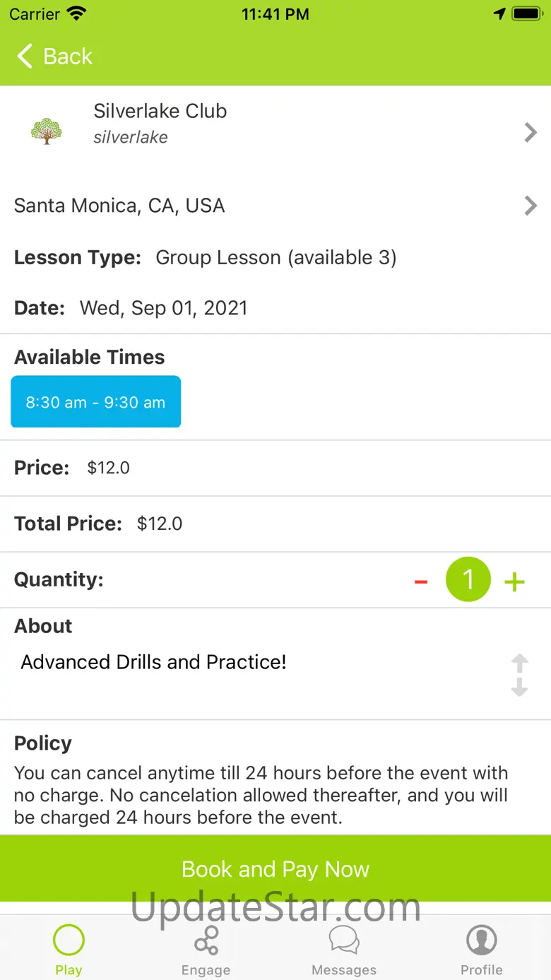This screenshot has height=980, width=551.
Task: Decrease quantity with the red minus
Action: click(x=421, y=581)
